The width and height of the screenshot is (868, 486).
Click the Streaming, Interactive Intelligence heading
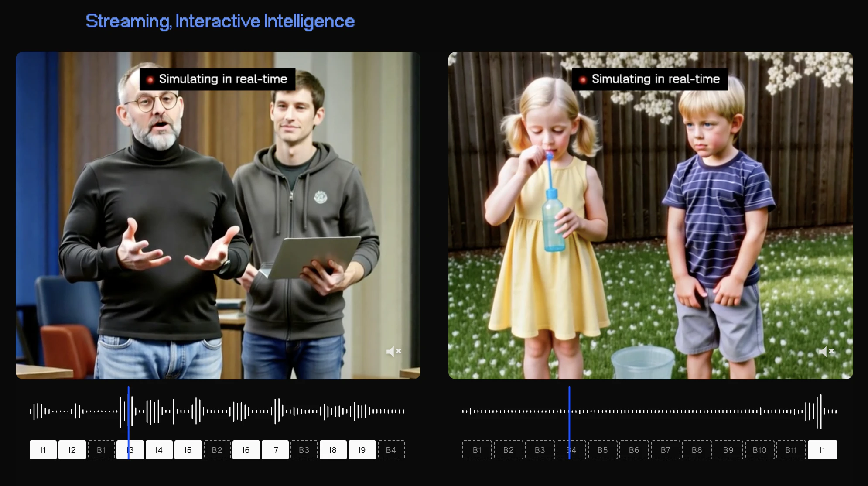[220, 21]
